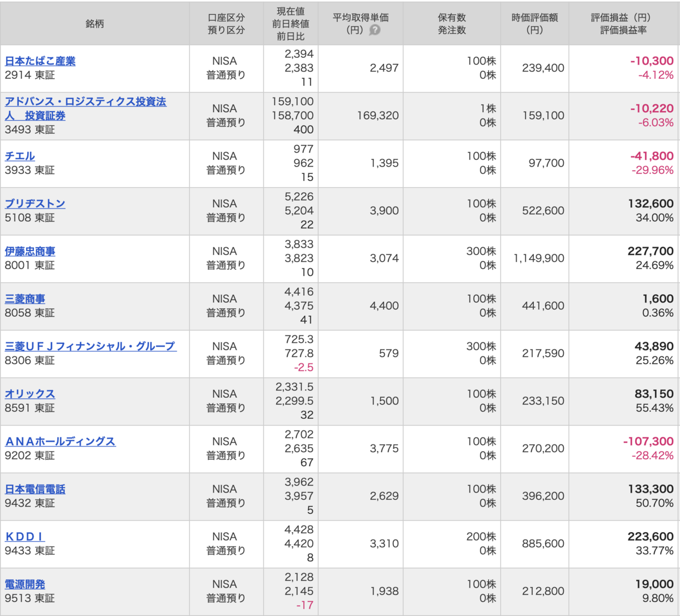Select the 55.43% gain rate
The width and height of the screenshot is (680, 616).
point(654,409)
